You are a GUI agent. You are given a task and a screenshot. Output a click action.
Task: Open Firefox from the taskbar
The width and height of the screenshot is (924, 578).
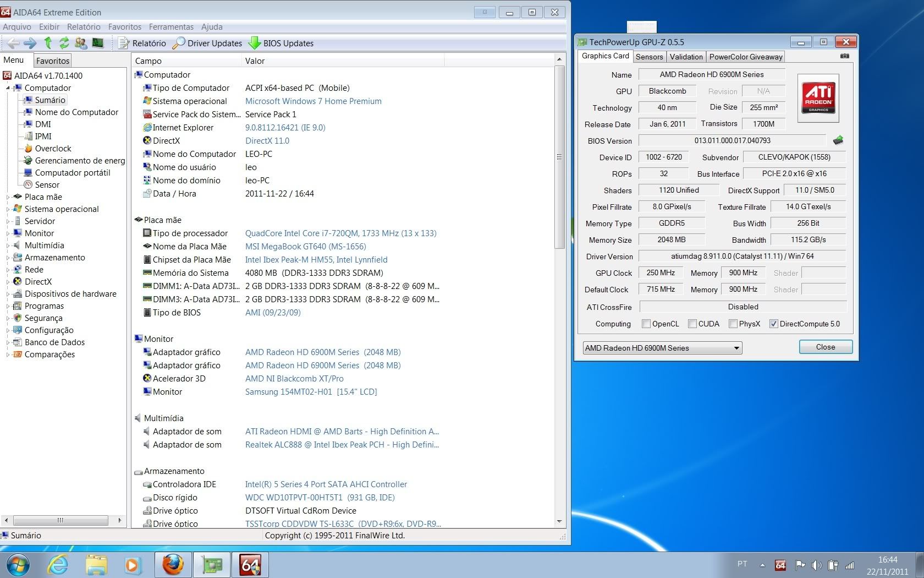coord(172,565)
